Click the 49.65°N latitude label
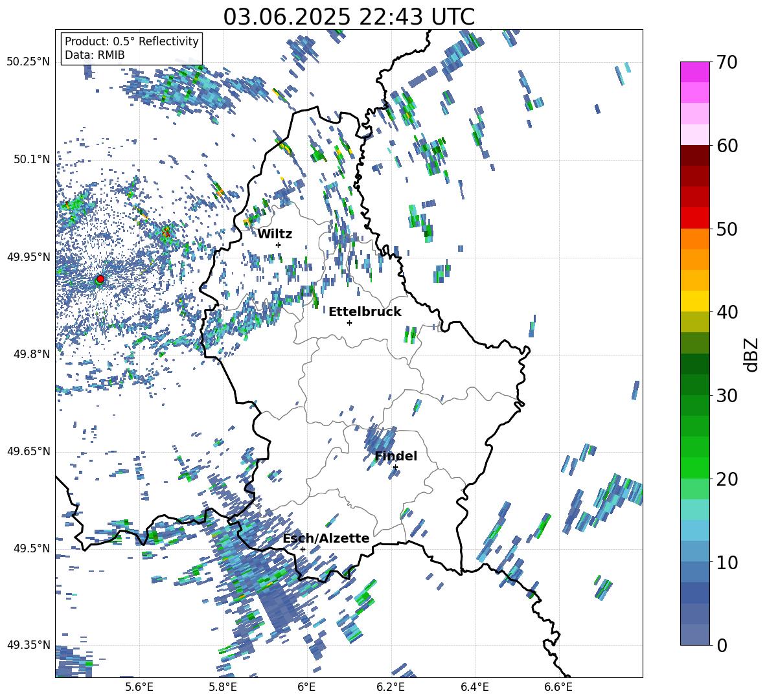The image size is (767, 700). pyautogui.click(x=29, y=451)
